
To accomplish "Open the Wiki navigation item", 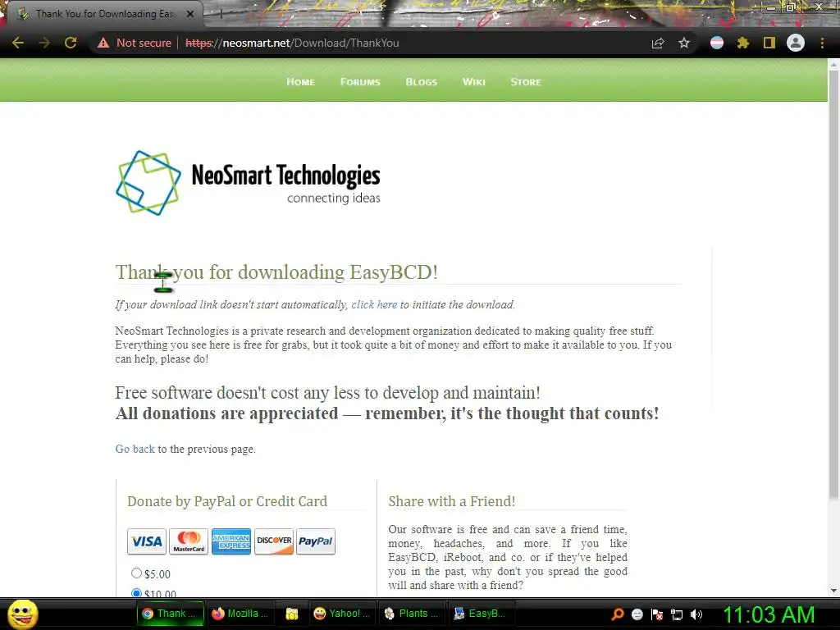I will [473, 82].
